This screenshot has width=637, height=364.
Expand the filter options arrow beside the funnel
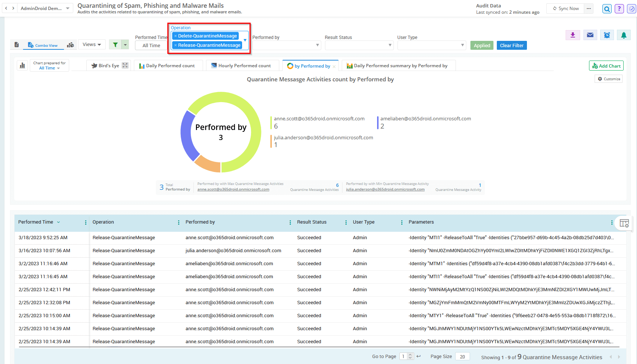point(125,45)
